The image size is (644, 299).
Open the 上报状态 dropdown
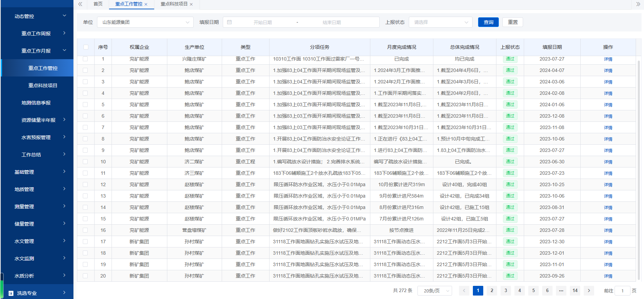tap(440, 22)
